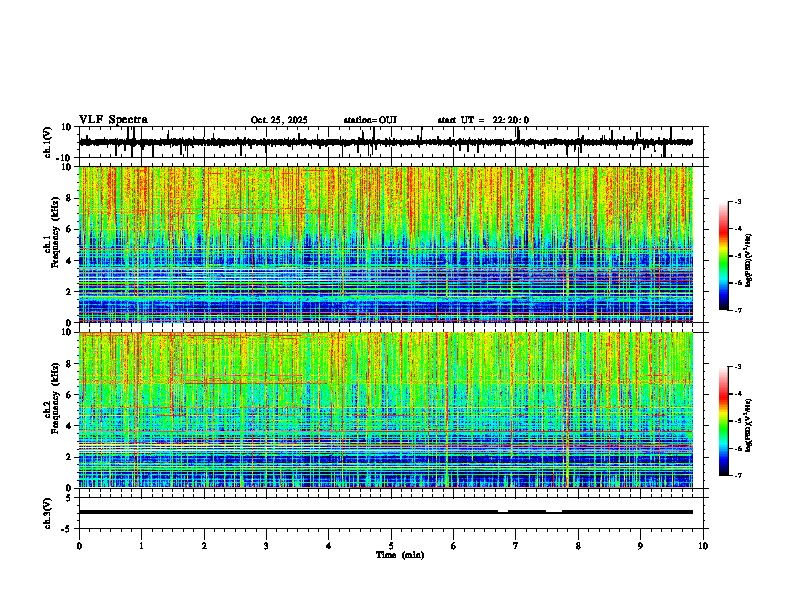792x612 pixels.
Task: Click the '-7' label on ch.2 color bar
Action: [x=738, y=475]
